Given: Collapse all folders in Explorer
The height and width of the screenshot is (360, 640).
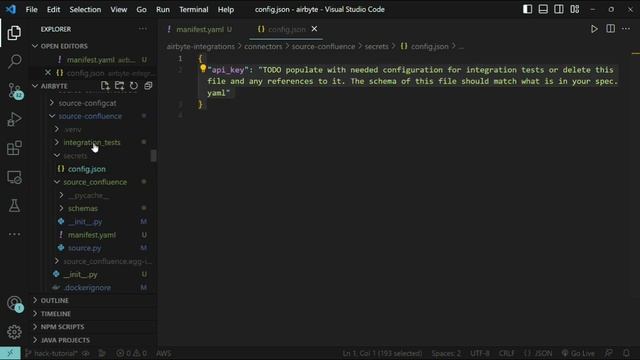Looking at the screenshot, I should coord(148,86).
